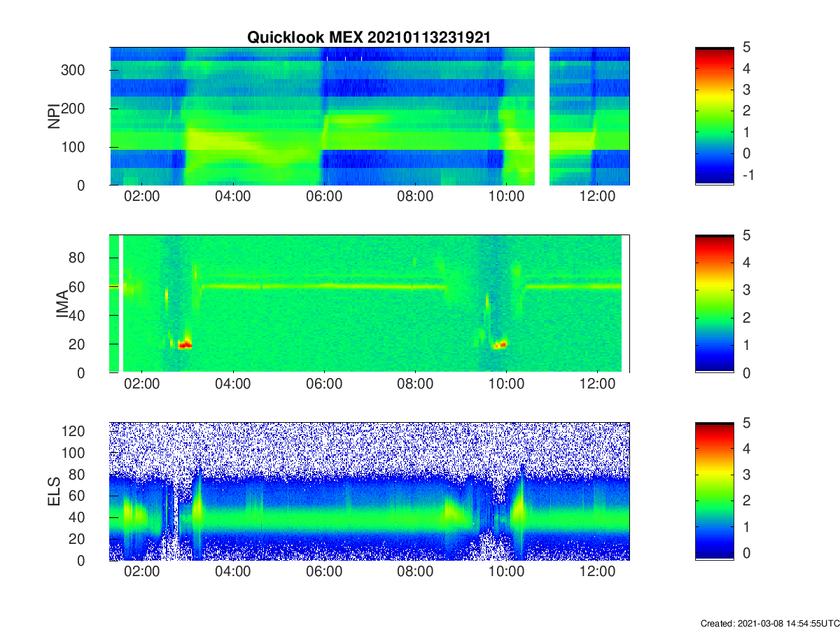The image size is (840, 630).
Task: Click the narrow white gap in the IMA spectrogram
Action: tap(122, 303)
